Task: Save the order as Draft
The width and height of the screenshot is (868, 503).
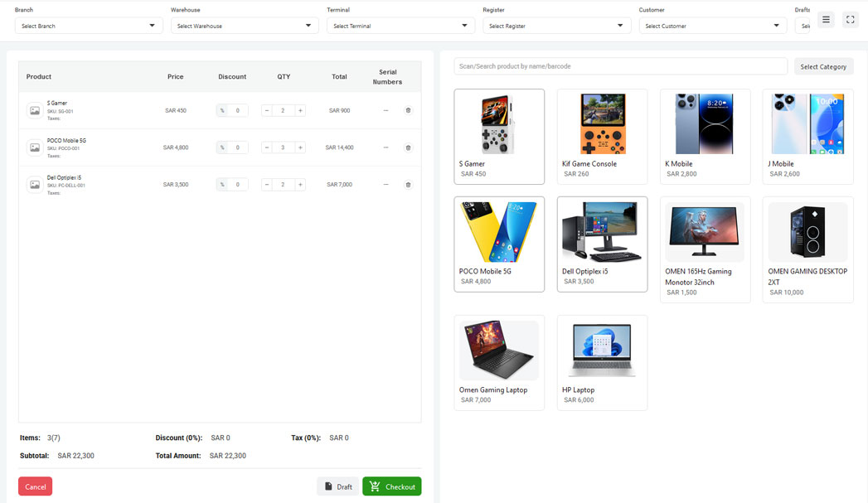Action: click(x=338, y=486)
